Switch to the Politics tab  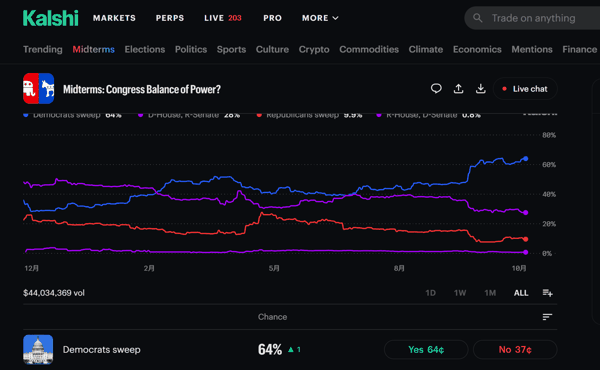(x=191, y=49)
